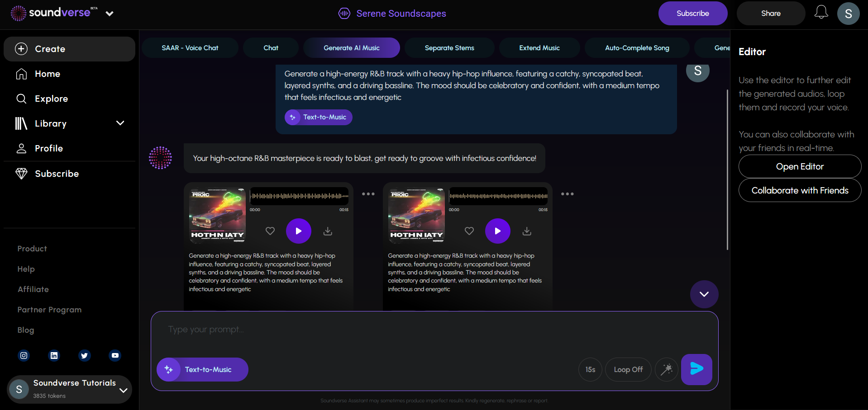
Task: Click the Soundverse logo
Action: 54,13
